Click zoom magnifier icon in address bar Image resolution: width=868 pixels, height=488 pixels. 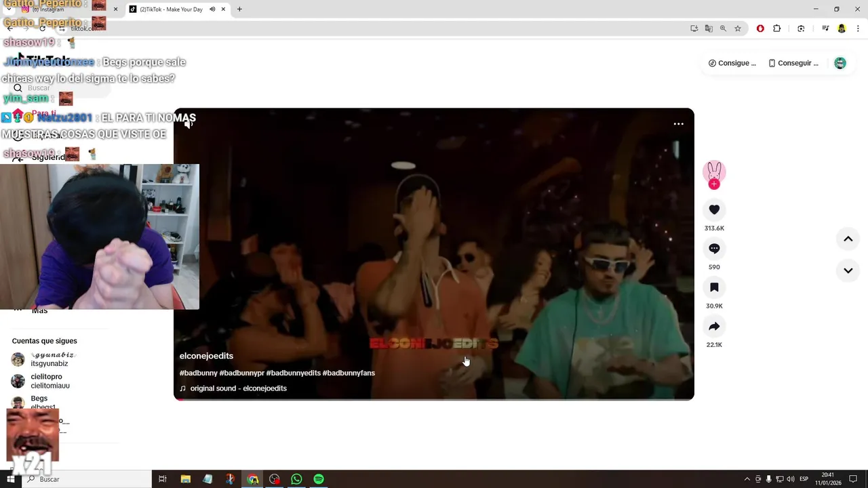[x=723, y=28]
